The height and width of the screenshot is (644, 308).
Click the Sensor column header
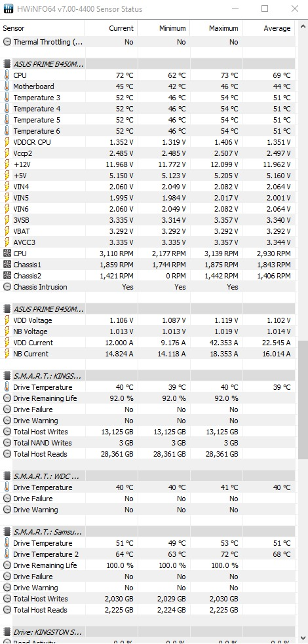pos(43,28)
